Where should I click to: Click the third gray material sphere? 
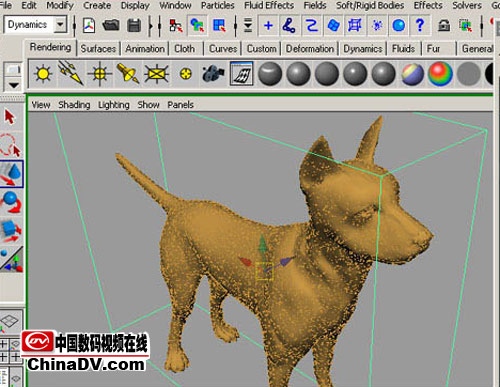click(x=327, y=74)
